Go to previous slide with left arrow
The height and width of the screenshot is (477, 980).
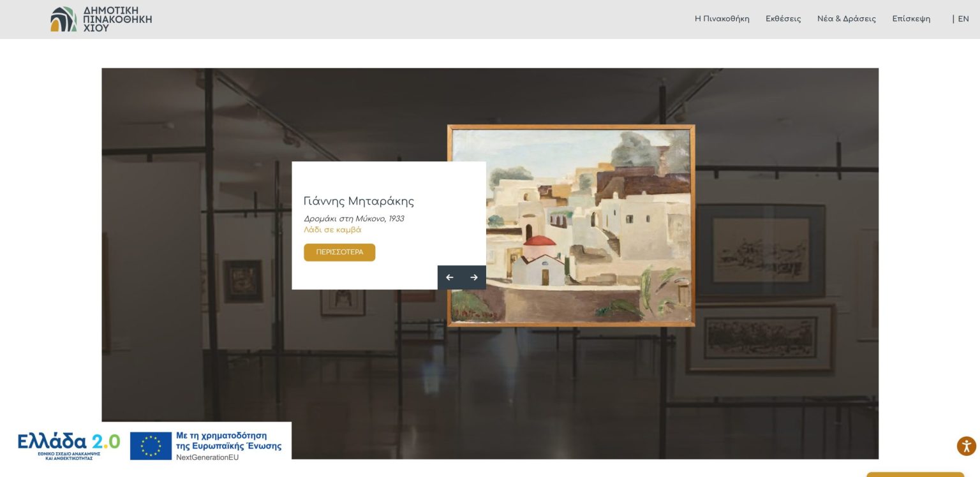[449, 277]
